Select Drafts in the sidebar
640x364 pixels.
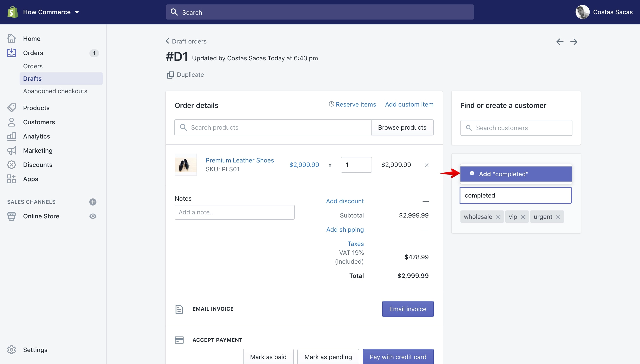61,79
